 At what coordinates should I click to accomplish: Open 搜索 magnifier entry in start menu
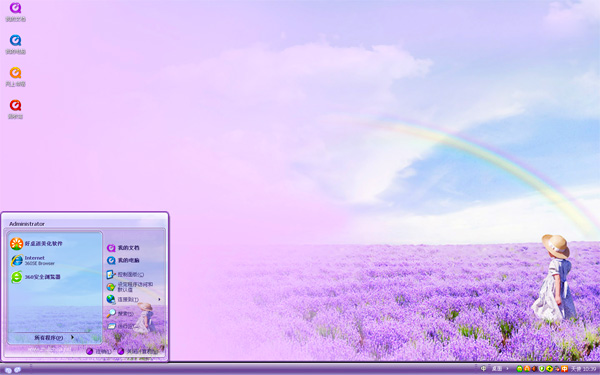point(120,313)
